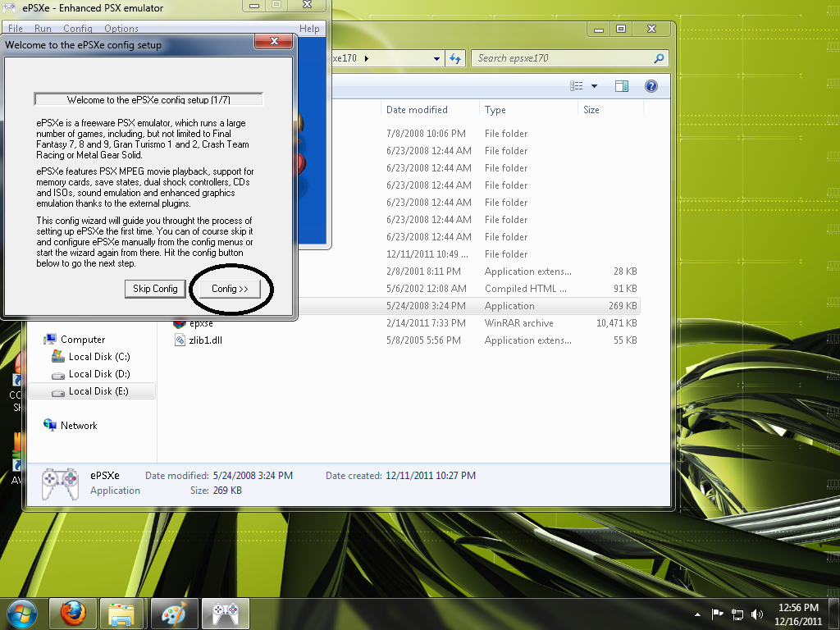
Task: Click the 28 KB application extension row
Action: coord(468,272)
